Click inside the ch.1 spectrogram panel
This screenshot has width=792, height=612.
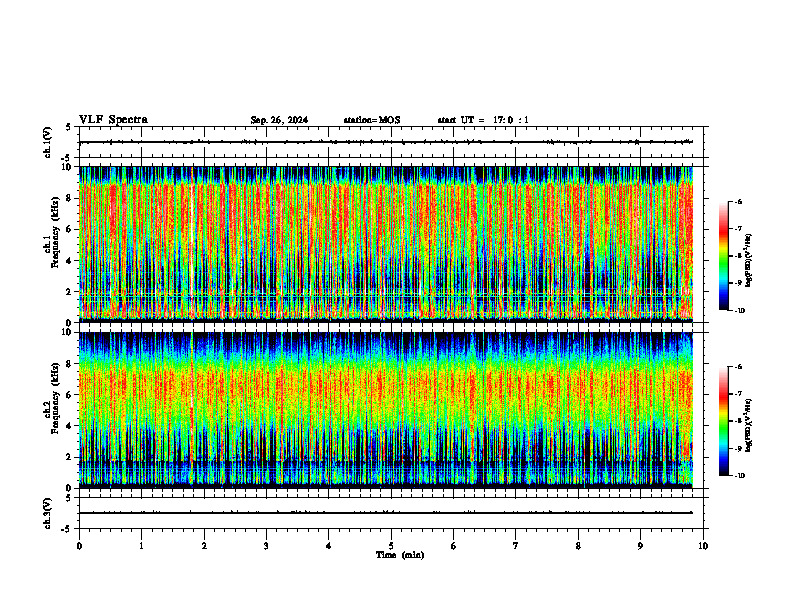386,244
